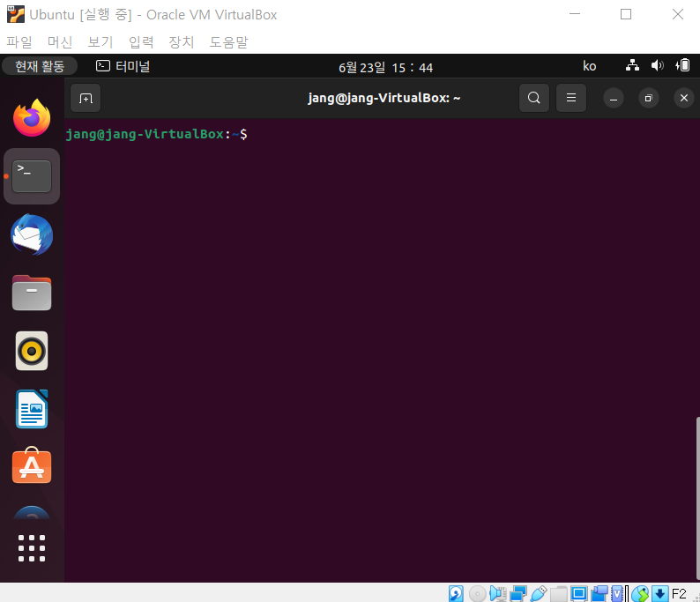Click VirtualBox mouse integration status icon
Viewport: 700px width, 602px height.
coord(640,594)
